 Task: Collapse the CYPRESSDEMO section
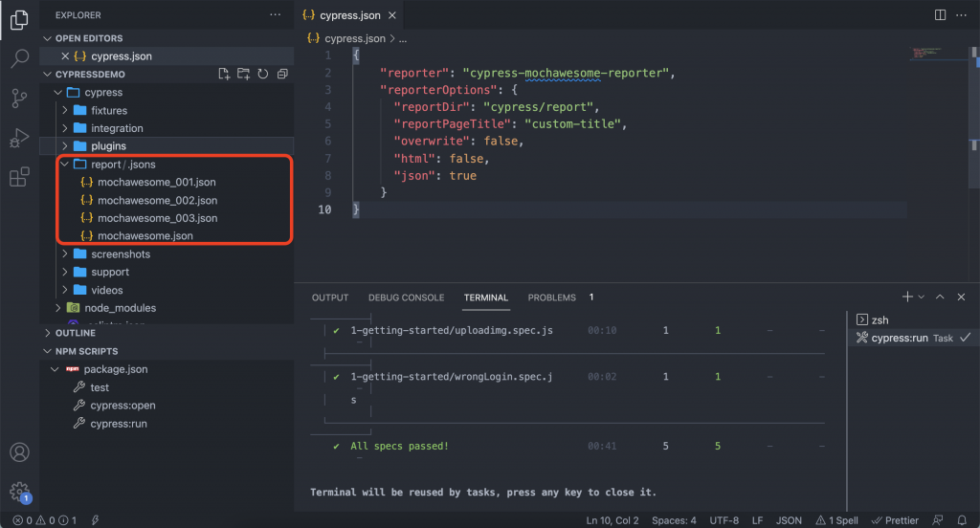coord(48,74)
